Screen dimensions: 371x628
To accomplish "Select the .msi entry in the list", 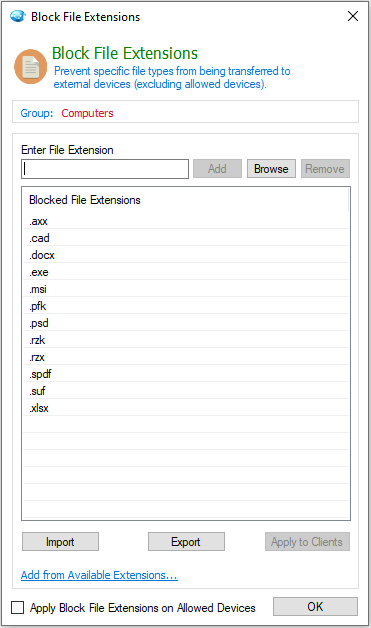I will [186, 289].
